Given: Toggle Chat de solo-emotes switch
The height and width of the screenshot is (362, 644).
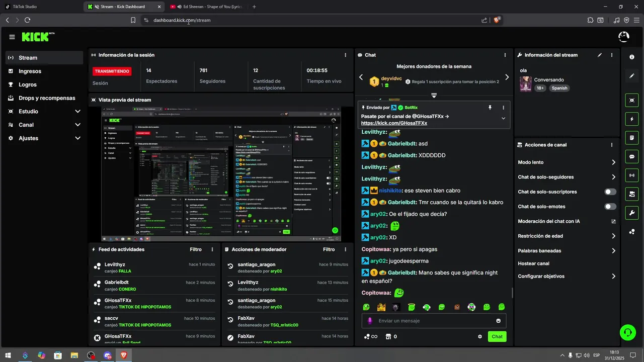Looking at the screenshot, I should tap(610, 207).
